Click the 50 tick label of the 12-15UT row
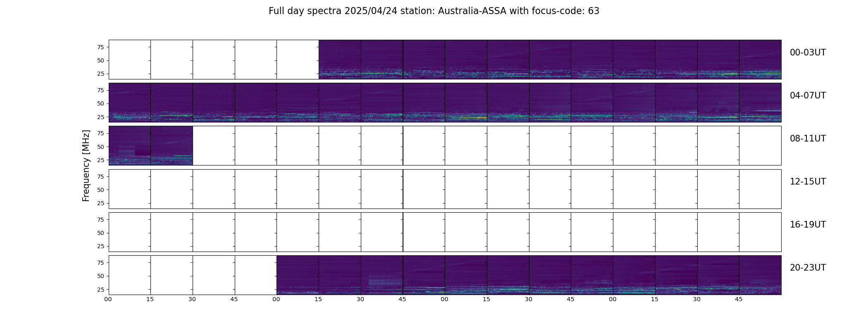Viewport: 868px width, 331px height. (x=100, y=190)
